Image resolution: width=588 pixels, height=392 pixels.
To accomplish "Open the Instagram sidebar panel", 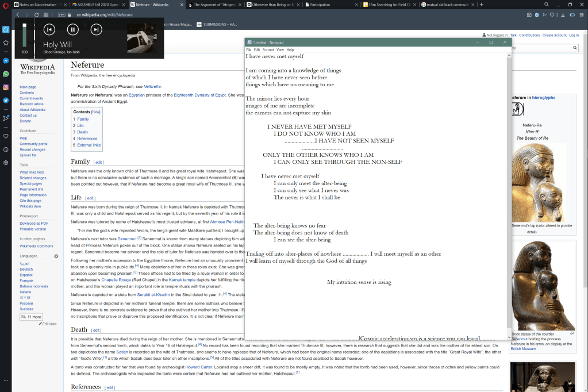I will [6, 87].
